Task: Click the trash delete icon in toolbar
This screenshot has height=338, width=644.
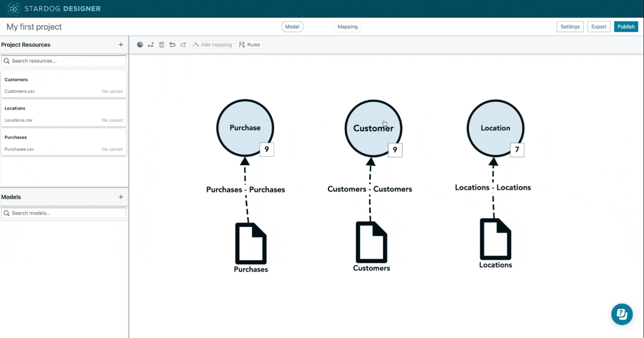Action: [162, 45]
